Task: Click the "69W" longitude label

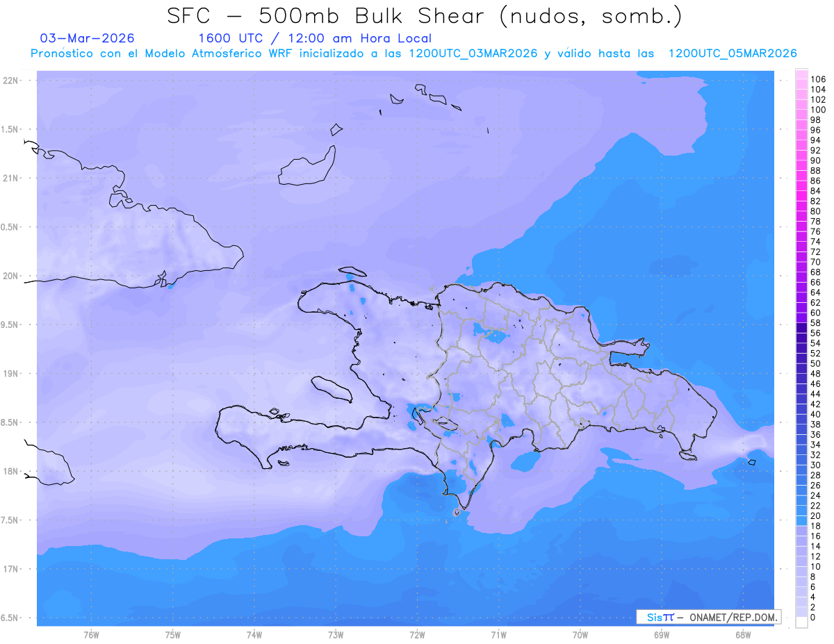Action: click(x=662, y=634)
